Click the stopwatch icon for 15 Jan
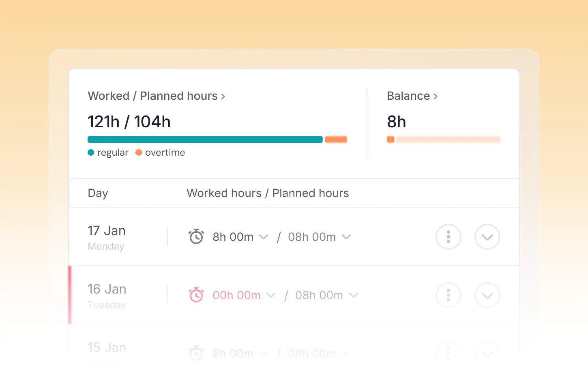Image resolution: width=588 pixels, height=373 pixels. coord(196,353)
